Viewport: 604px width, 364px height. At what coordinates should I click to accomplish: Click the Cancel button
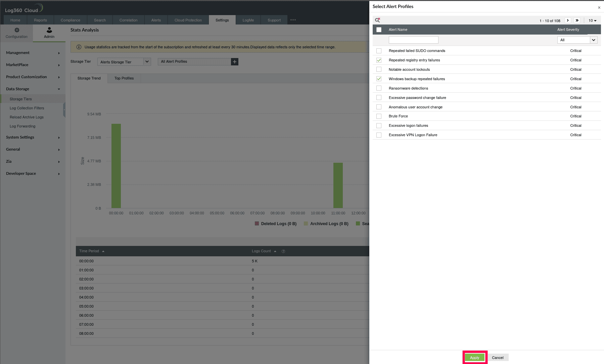click(498, 358)
